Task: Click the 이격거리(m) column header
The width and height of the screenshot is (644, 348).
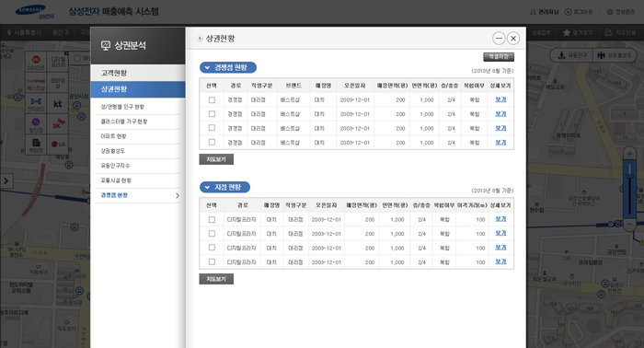Action: (472, 205)
